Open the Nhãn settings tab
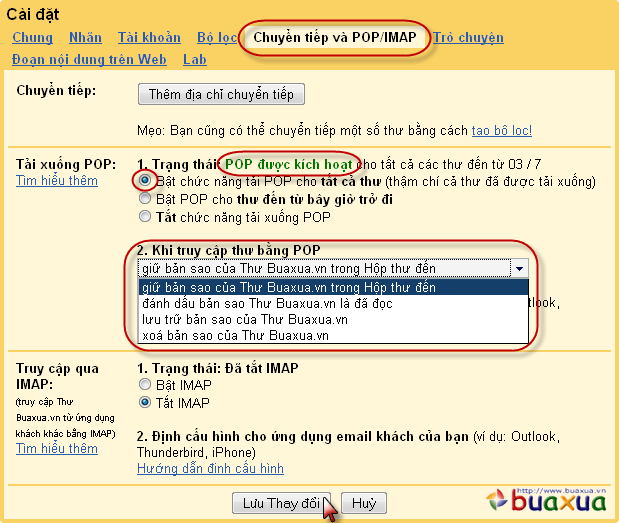The width and height of the screenshot is (619, 523). point(85,37)
